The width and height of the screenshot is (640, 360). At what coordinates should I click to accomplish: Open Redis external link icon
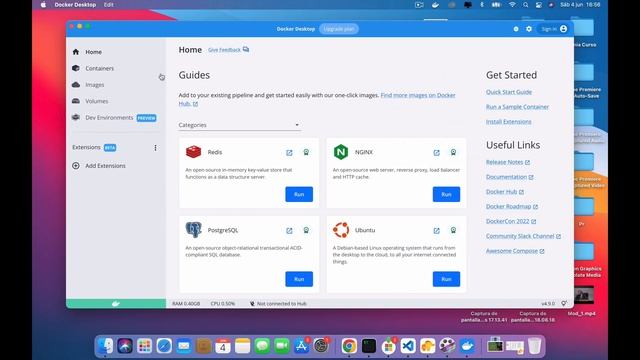click(x=289, y=152)
